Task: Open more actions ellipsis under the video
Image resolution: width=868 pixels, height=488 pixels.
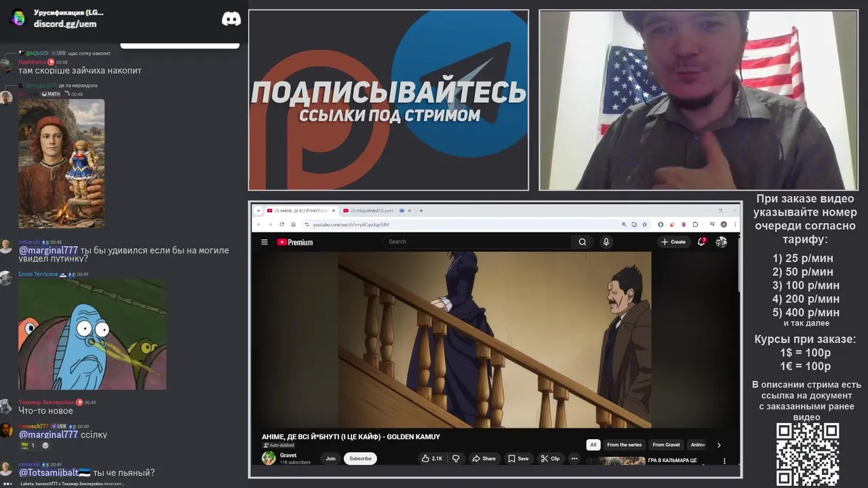Action: pos(574,459)
